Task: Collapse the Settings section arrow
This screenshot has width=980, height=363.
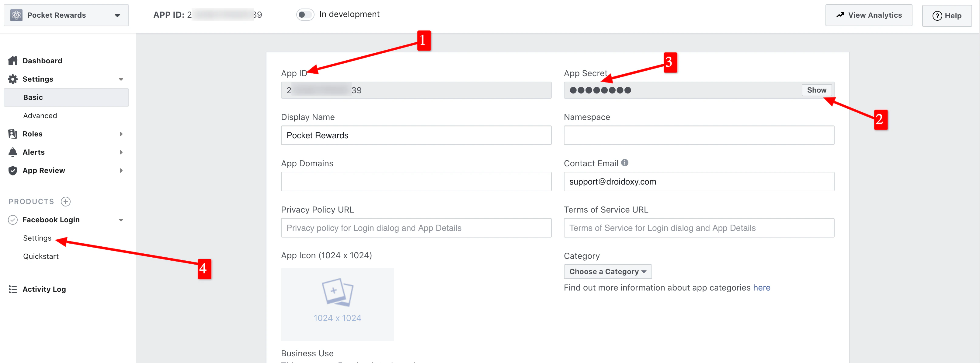Action: (121, 79)
